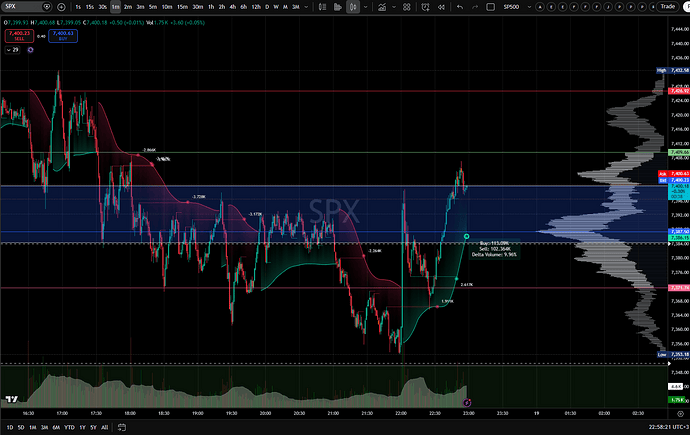Expand the timeframe list dropdown arrow

click(x=306, y=7)
